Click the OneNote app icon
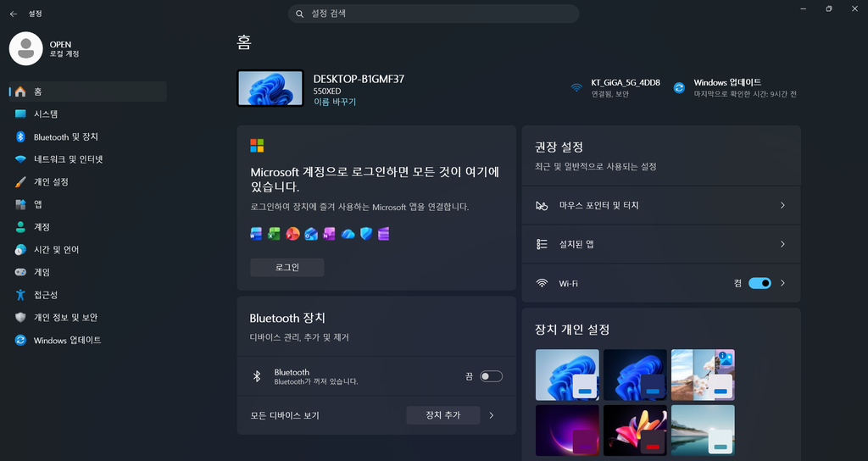This screenshot has height=461, width=868. [x=330, y=234]
